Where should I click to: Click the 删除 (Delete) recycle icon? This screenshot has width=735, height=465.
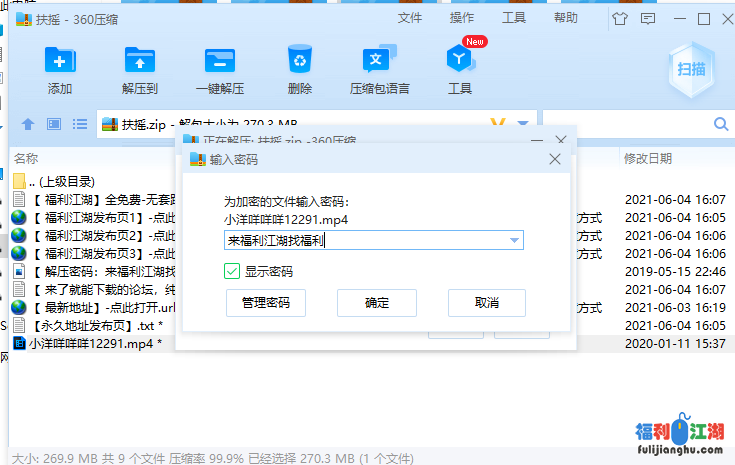pyautogui.click(x=300, y=62)
